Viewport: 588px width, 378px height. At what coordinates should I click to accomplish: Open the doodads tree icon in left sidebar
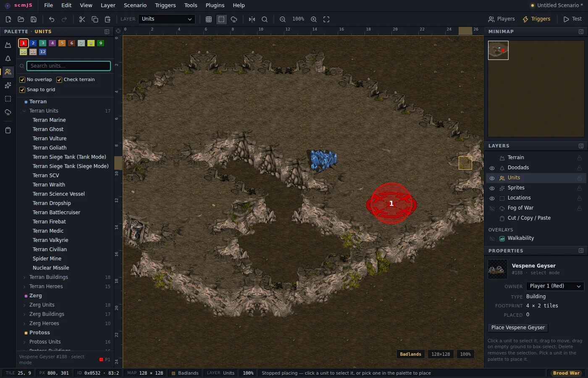coord(8,58)
